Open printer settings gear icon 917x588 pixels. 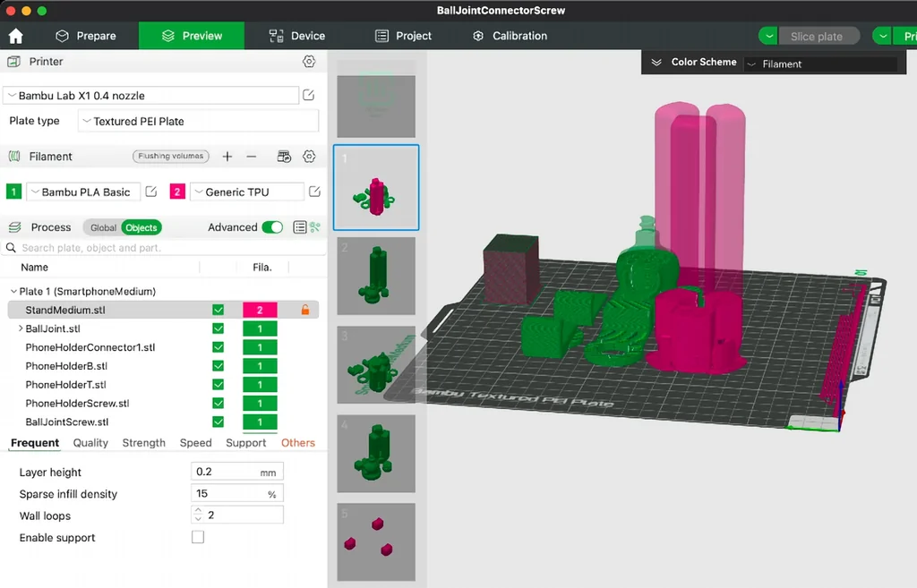309,62
